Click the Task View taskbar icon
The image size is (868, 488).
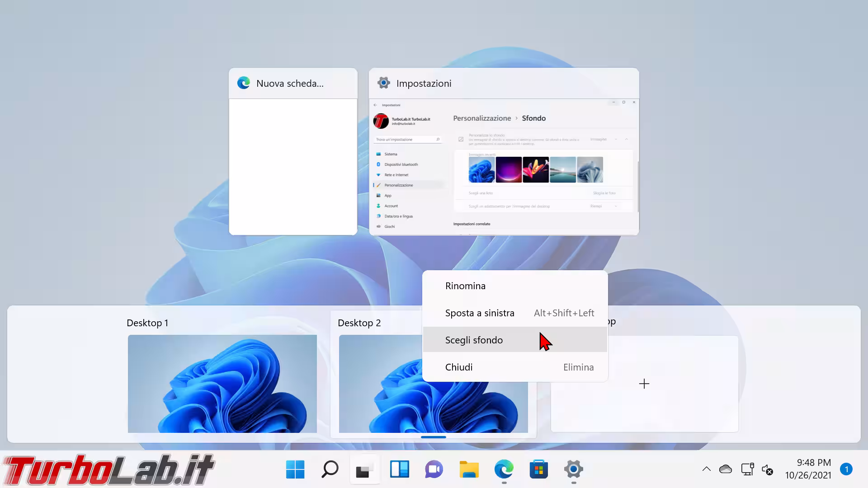point(364,469)
